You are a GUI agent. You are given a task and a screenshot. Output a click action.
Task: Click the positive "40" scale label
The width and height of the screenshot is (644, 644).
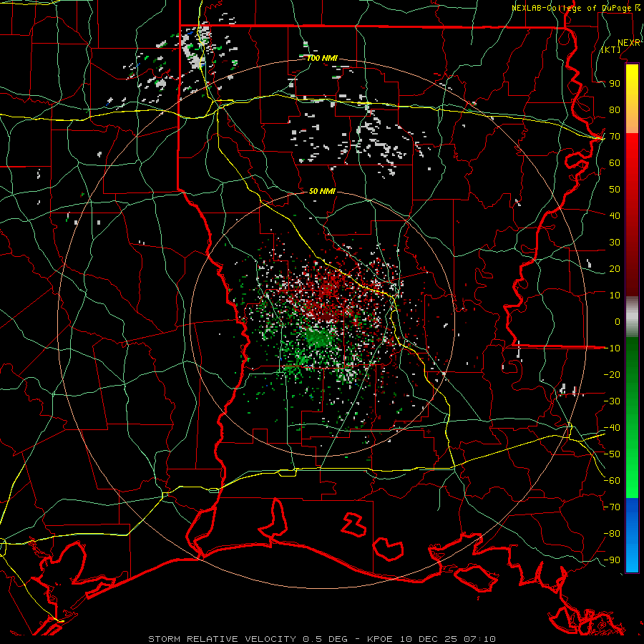pyautogui.click(x=615, y=216)
